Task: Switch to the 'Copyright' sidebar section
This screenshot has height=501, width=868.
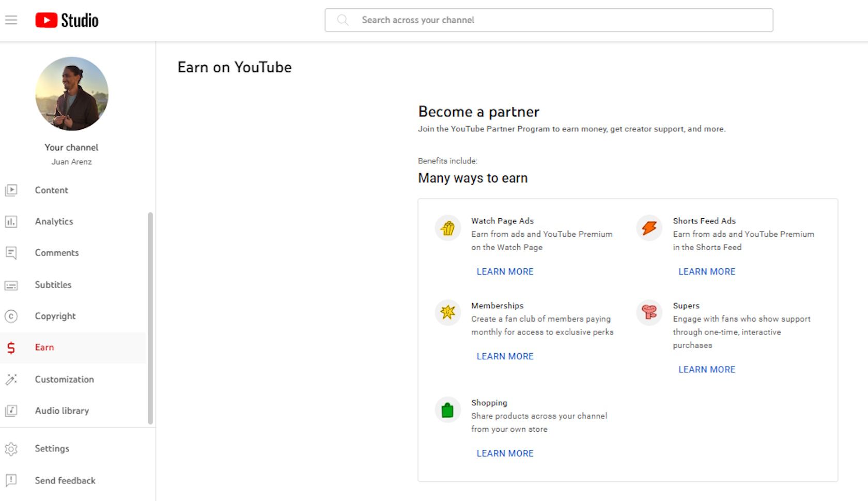Action: pyautogui.click(x=55, y=316)
